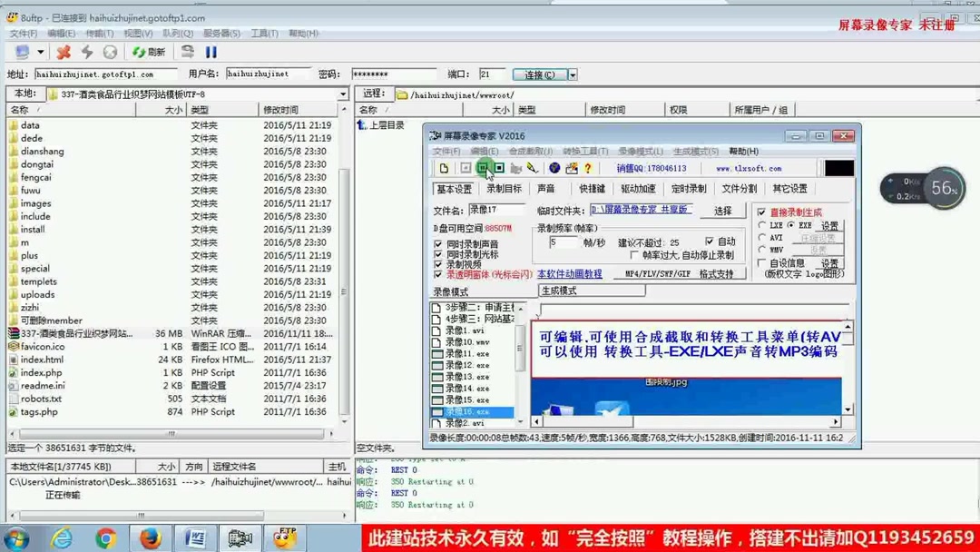Click the pause icon in the FTP toolbar

[x=211, y=52]
